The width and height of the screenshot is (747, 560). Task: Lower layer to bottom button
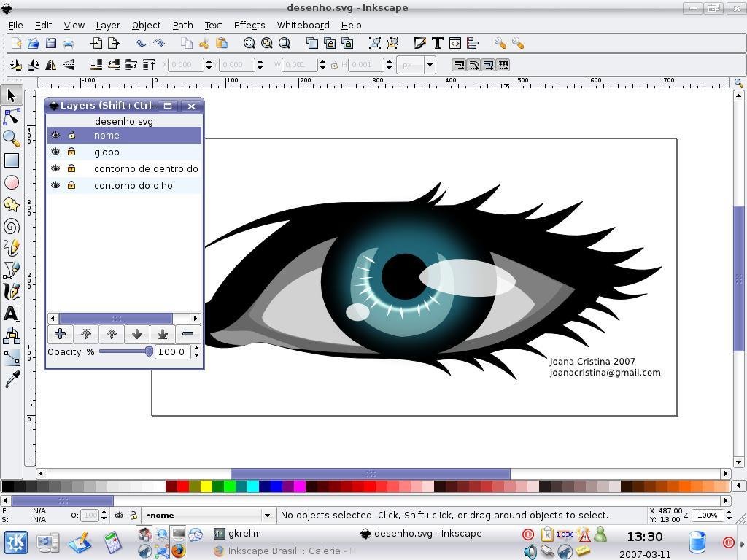coord(163,334)
